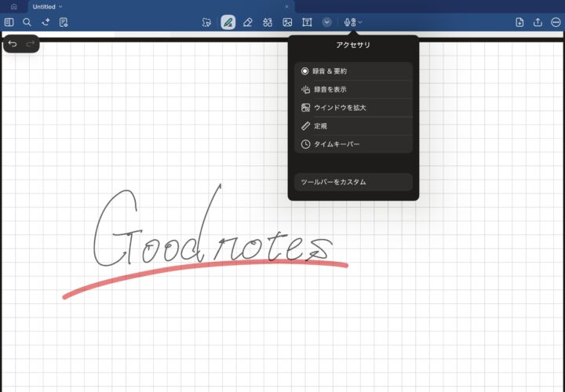Expand more tools round chevron button
The width and height of the screenshot is (565, 392).
326,22
